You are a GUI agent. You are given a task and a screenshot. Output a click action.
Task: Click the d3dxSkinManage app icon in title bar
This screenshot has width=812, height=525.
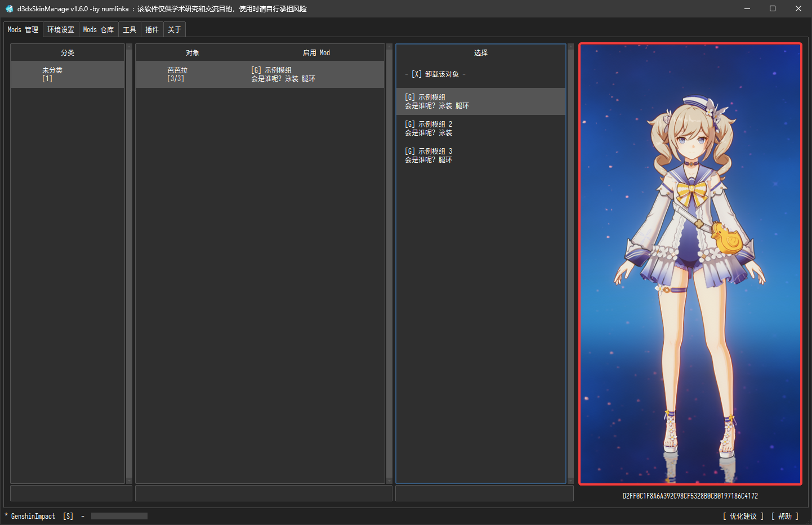(9, 8)
